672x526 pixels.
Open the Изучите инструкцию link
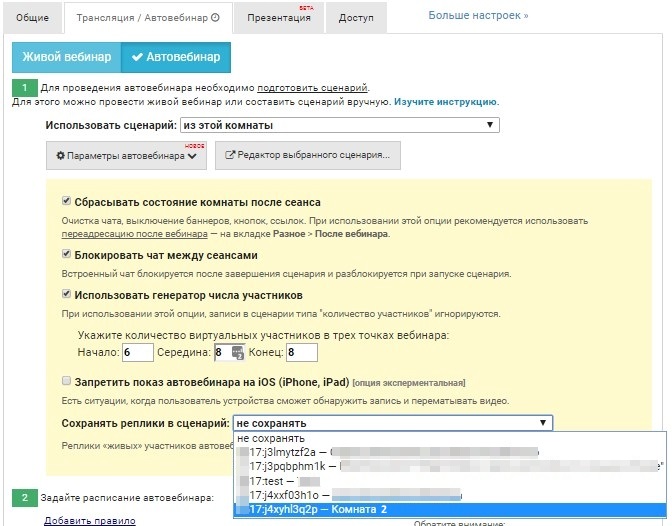tap(446, 102)
